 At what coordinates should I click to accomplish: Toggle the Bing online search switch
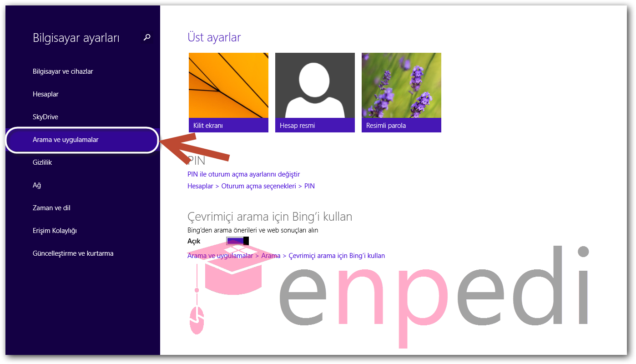[237, 241]
